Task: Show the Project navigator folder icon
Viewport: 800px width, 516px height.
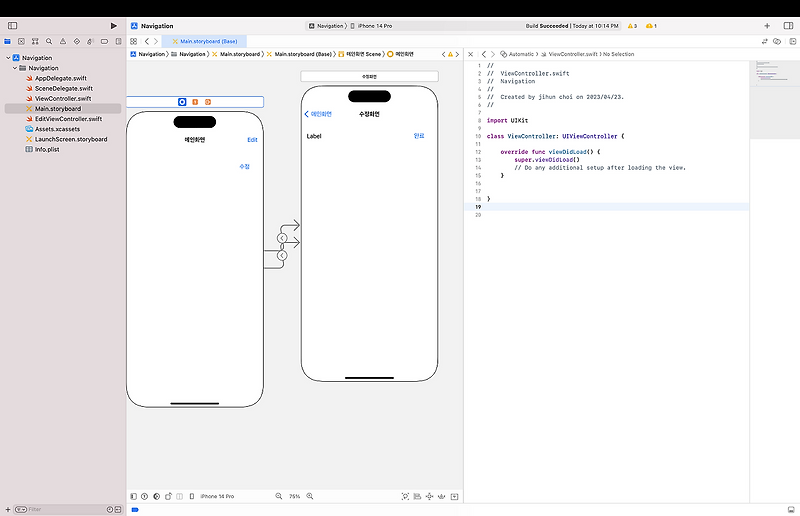Action: point(7,41)
